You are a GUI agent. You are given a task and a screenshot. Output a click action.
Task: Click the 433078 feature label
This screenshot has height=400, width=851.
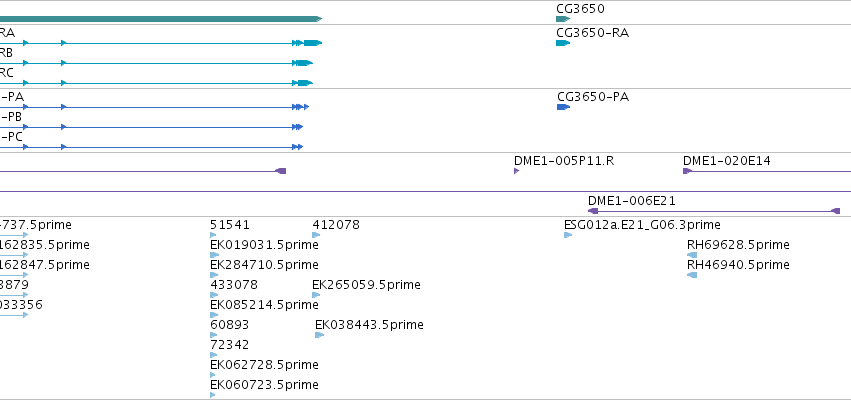[234, 285]
